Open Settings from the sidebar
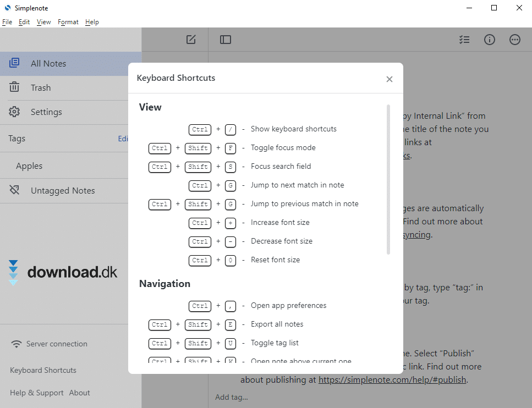This screenshot has height=408, width=532. point(46,112)
